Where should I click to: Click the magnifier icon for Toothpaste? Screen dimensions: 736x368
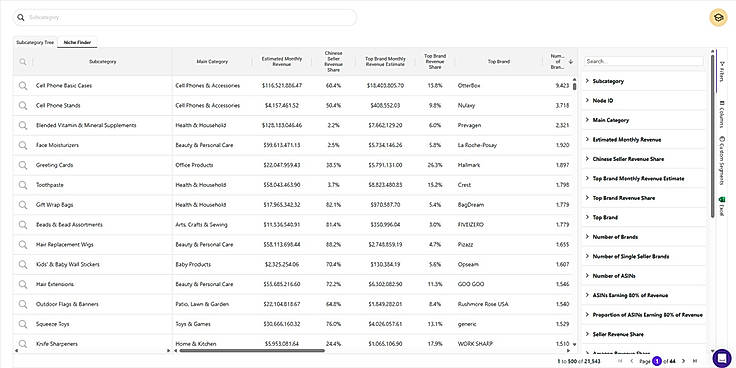23,185
